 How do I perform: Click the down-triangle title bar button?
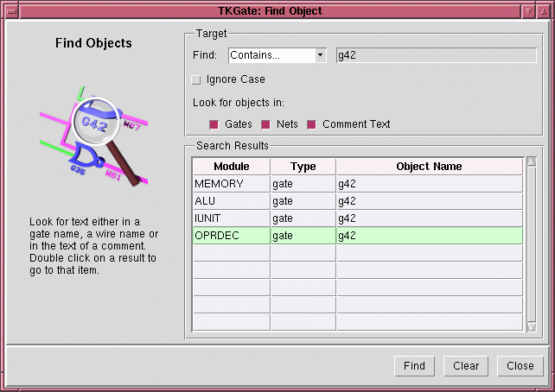[x=528, y=10]
